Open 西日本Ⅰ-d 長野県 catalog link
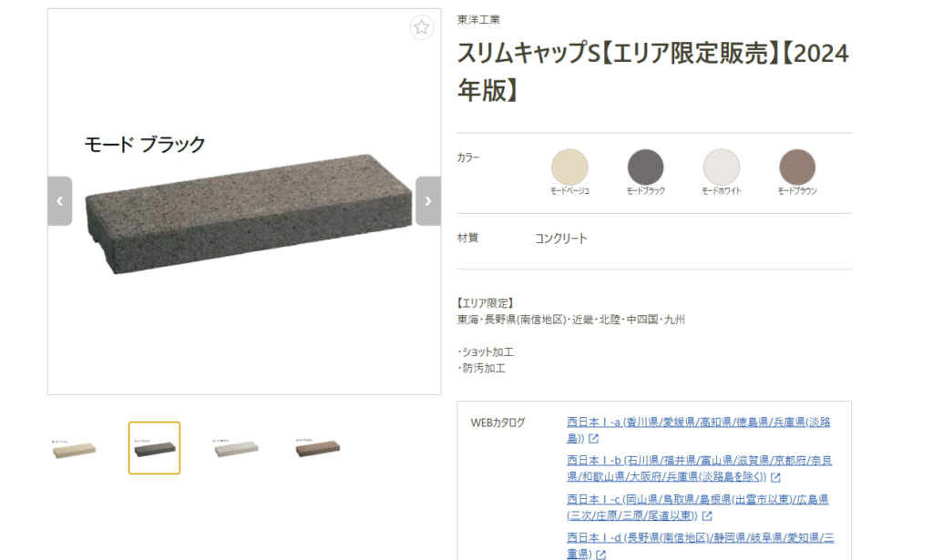The image size is (933, 560). pos(701,545)
